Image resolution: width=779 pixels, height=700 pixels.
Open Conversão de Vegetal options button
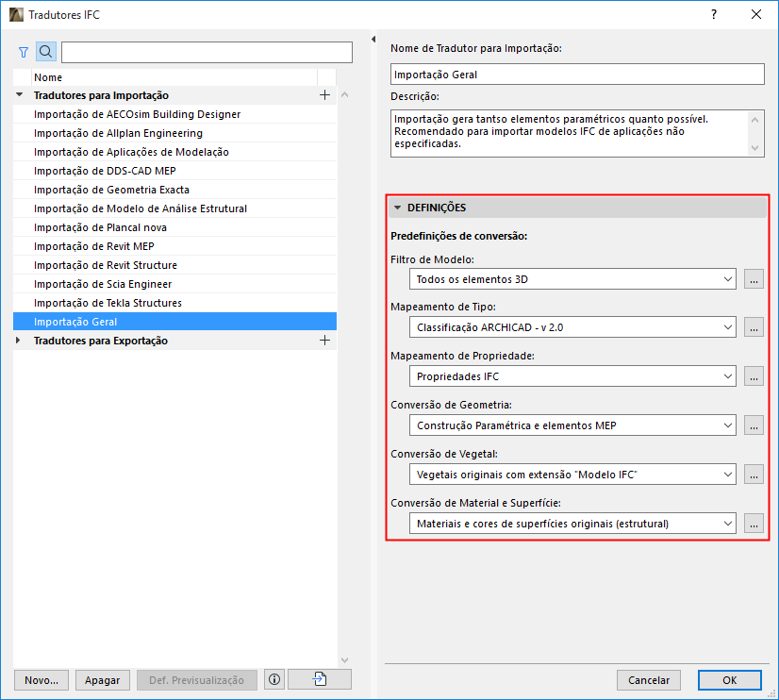tap(754, 475)
